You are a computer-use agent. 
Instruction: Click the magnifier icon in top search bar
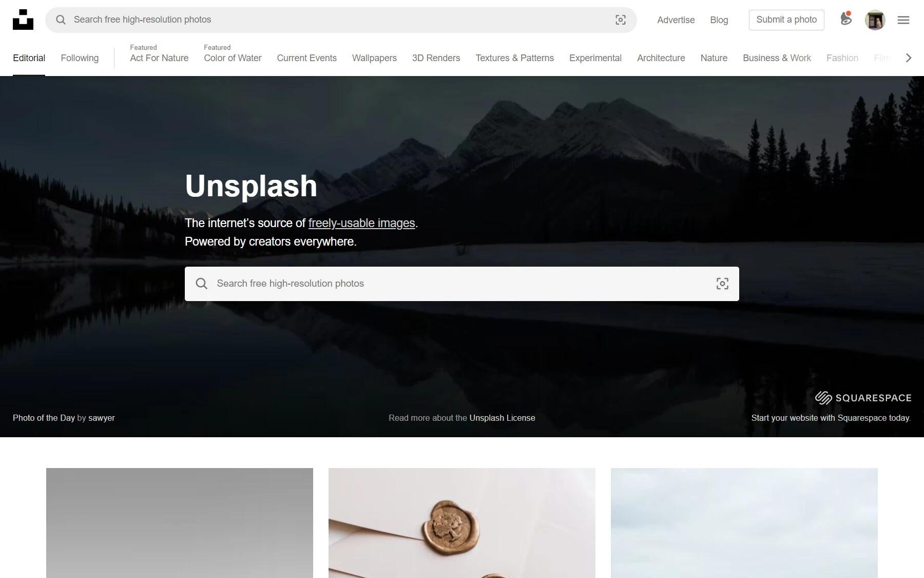(x=61, y=20)
